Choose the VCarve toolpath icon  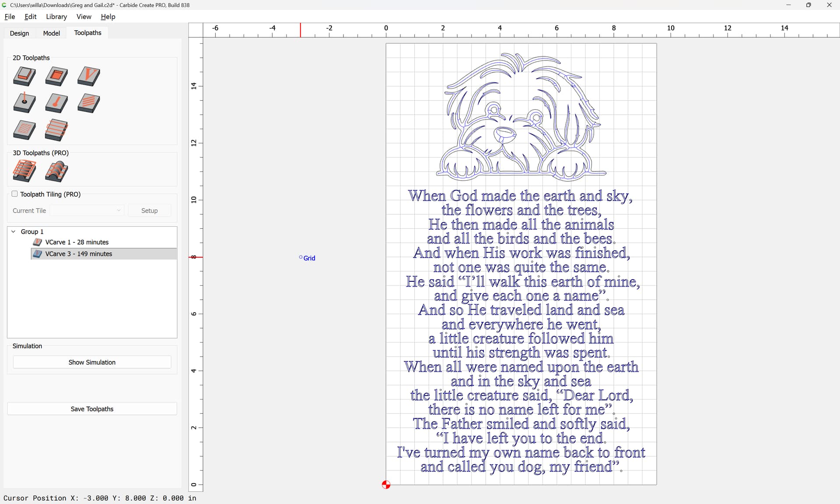point(89,76)
